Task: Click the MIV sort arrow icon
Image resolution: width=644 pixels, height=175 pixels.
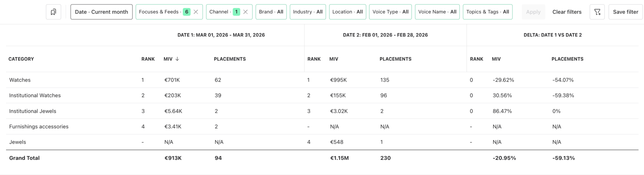Action: pyautogui.click(x=177, y=59)
